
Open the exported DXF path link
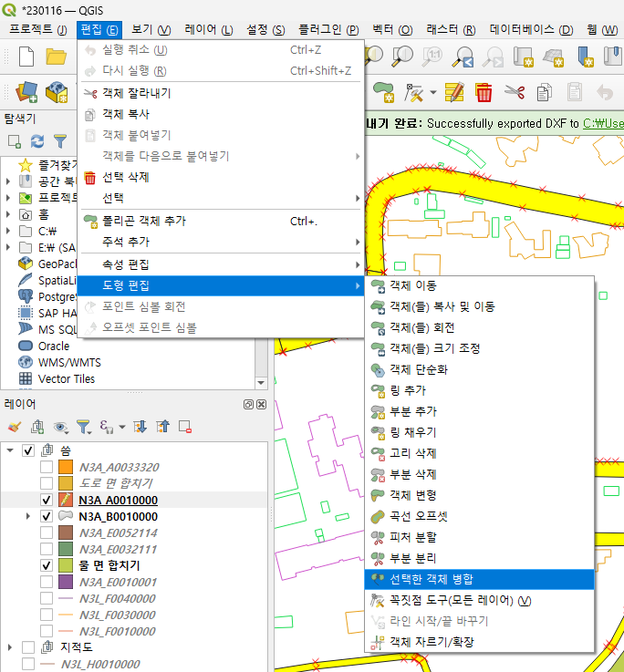click(603, 123)
